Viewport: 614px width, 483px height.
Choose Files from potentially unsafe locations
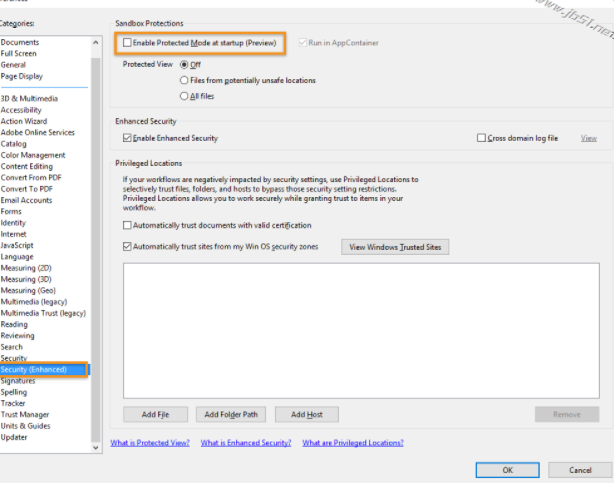(x=183, y=80)
